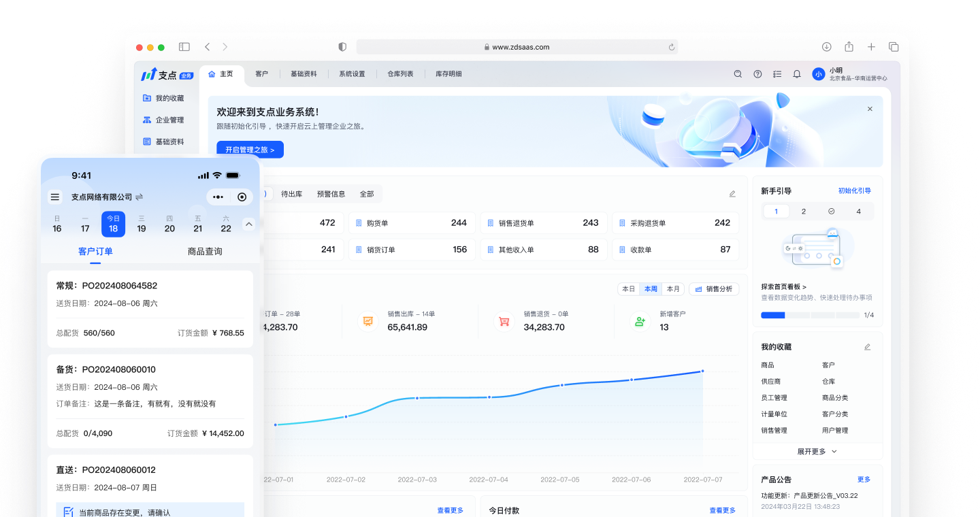Switch to the 仓库列表 tab

pyautogui.click(x=400, y=74)
